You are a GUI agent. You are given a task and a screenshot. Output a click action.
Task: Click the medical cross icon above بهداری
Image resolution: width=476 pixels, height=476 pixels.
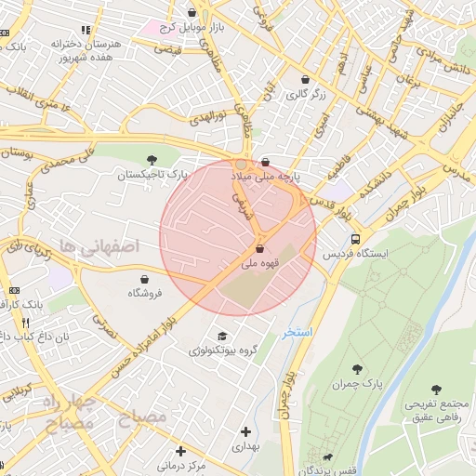[245, 431]
